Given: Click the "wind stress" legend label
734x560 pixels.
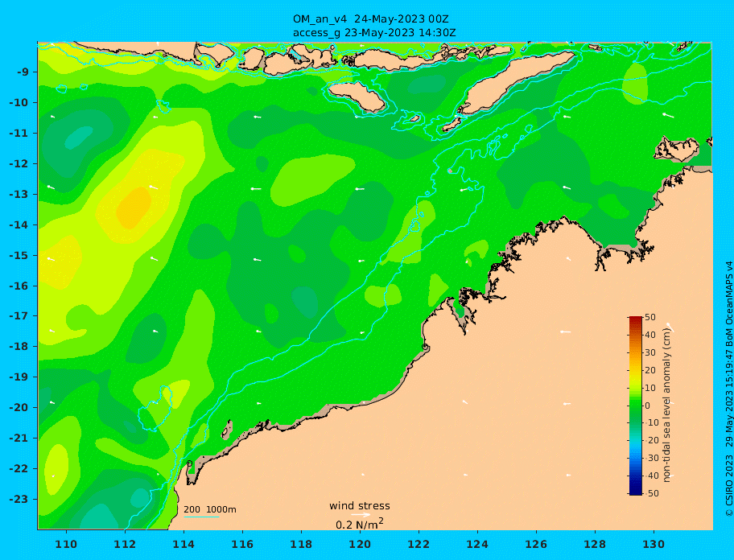Looking at the screenshot, I should point(360,506).
